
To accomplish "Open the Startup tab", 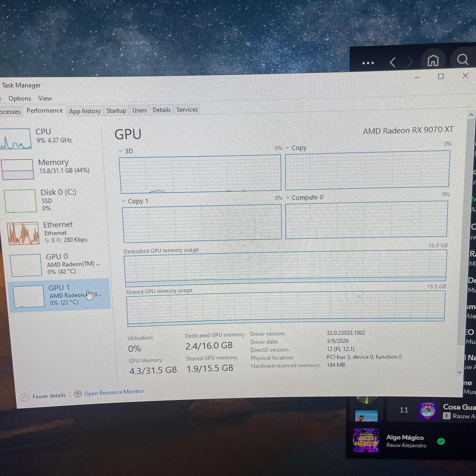I will coord(116,111).
